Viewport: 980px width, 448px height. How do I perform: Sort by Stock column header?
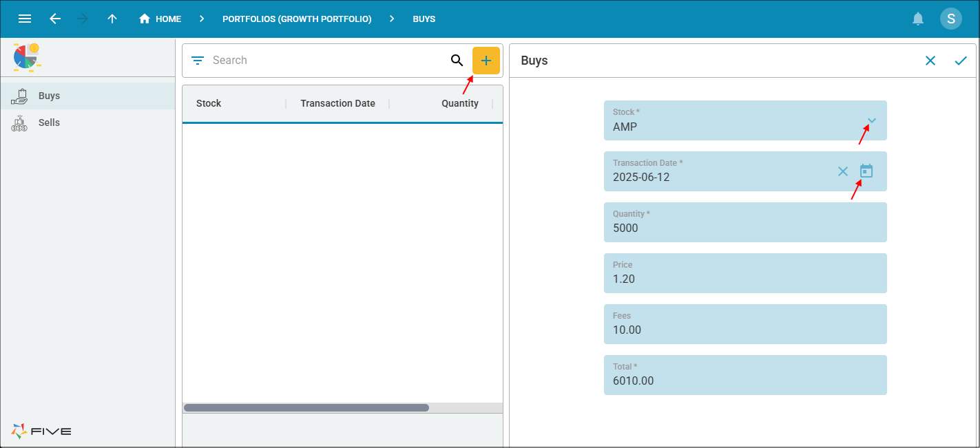pyautogui.click(x=209, y=103)
